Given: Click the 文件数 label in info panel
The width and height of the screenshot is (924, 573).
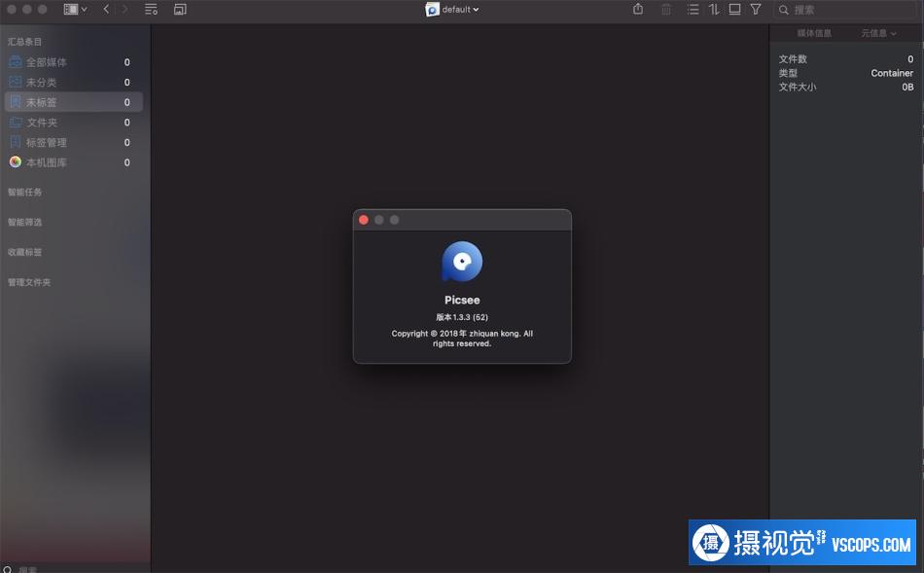Looking at the screenshot, I should [x=793, y=59].
